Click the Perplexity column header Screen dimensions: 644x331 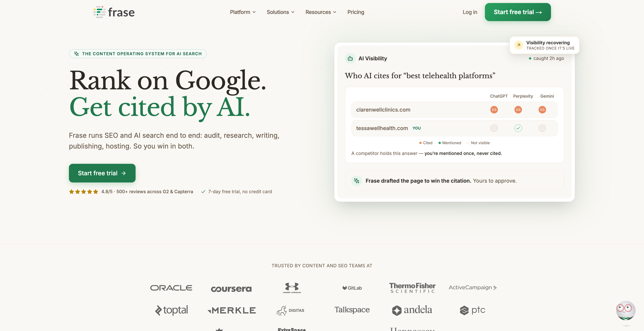523,96
